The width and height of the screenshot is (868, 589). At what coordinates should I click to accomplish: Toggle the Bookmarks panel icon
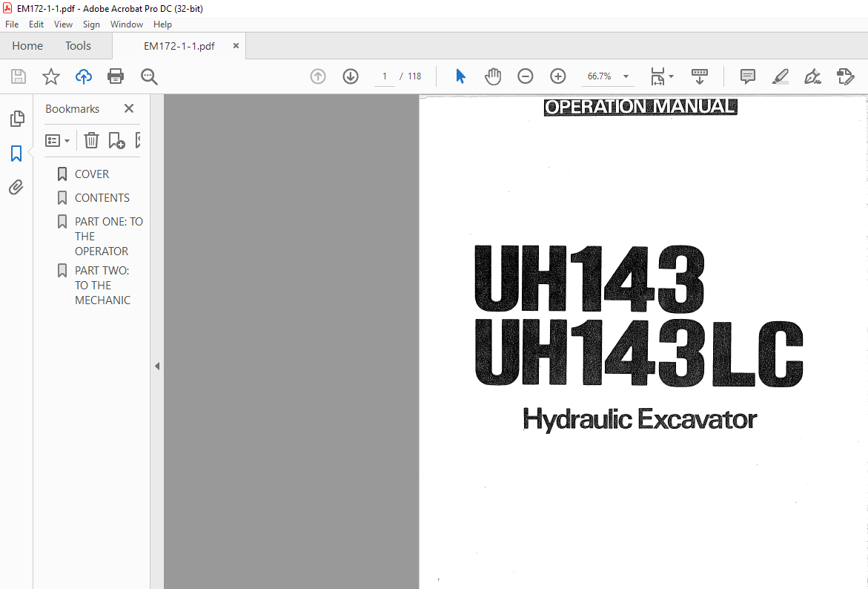click(x=16, y=154)
